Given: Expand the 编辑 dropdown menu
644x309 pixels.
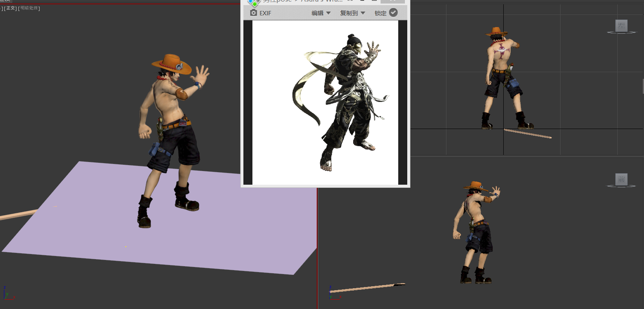Looking at the screenshot, I should pyautogui.click(x=321, y=13).
